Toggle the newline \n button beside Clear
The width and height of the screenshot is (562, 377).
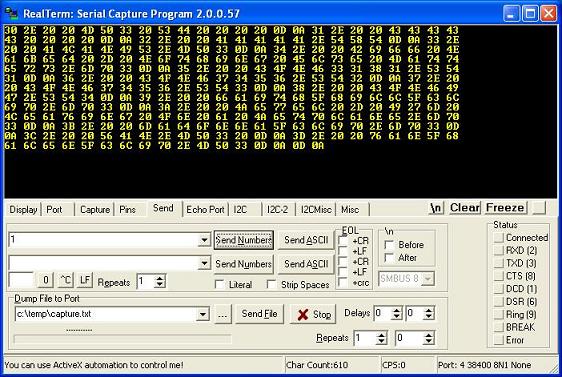coord(436,208)
